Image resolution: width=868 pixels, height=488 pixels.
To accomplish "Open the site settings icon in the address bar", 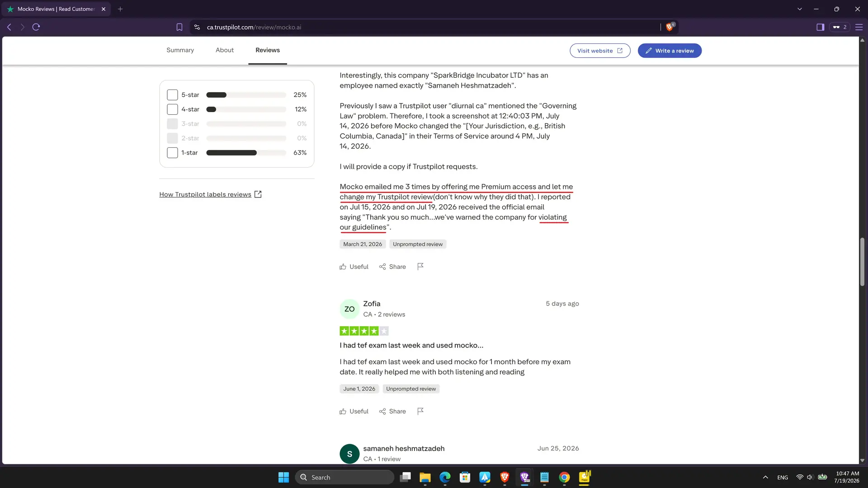I will pos(197,27).
